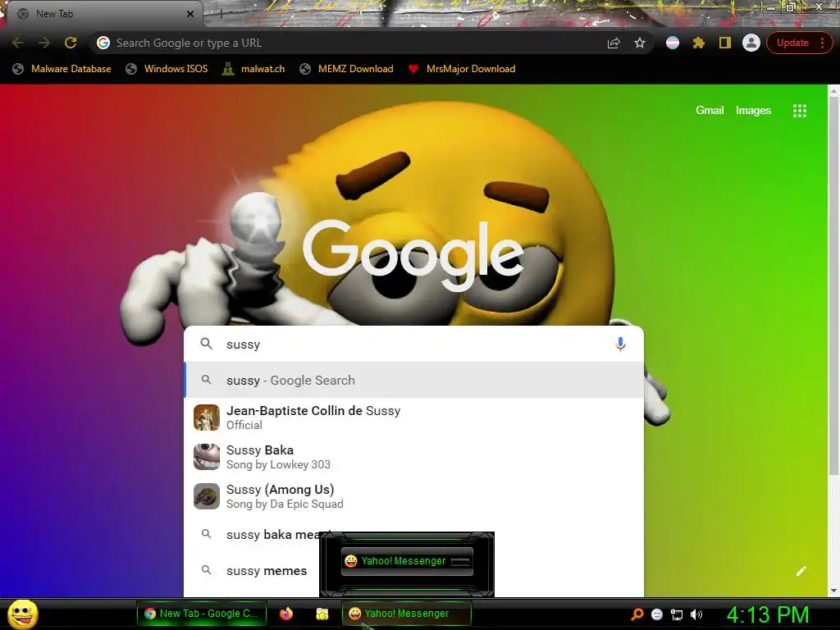Customize this page with pencil icon
This screenshot has height=630, width=840.
[x=801, y=571]
